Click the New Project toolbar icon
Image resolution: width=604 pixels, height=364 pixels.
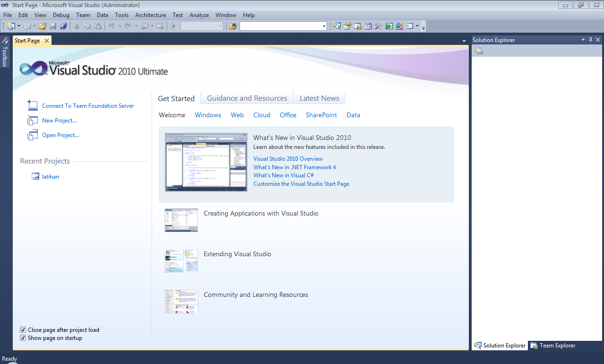11,26
